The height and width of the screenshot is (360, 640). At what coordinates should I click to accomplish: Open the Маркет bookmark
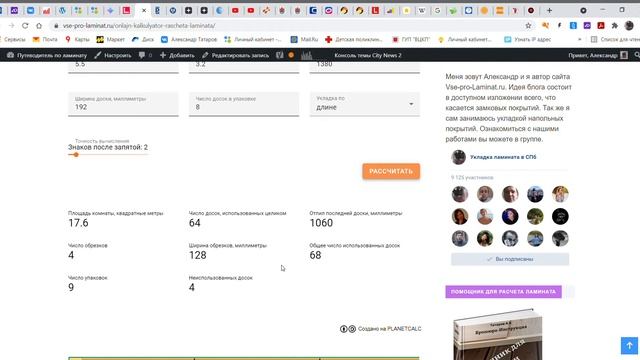pyautogui.click(x=111, y=40)
